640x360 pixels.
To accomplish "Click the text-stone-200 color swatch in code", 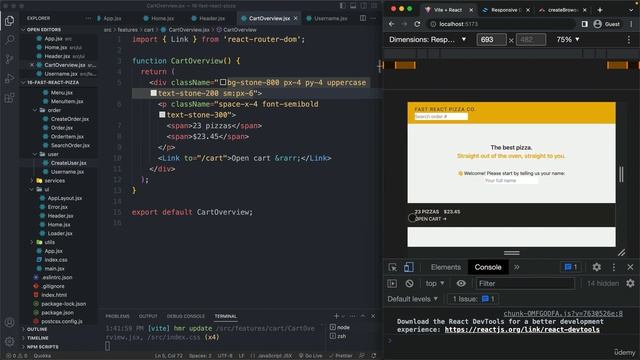I will click(153, 93).
